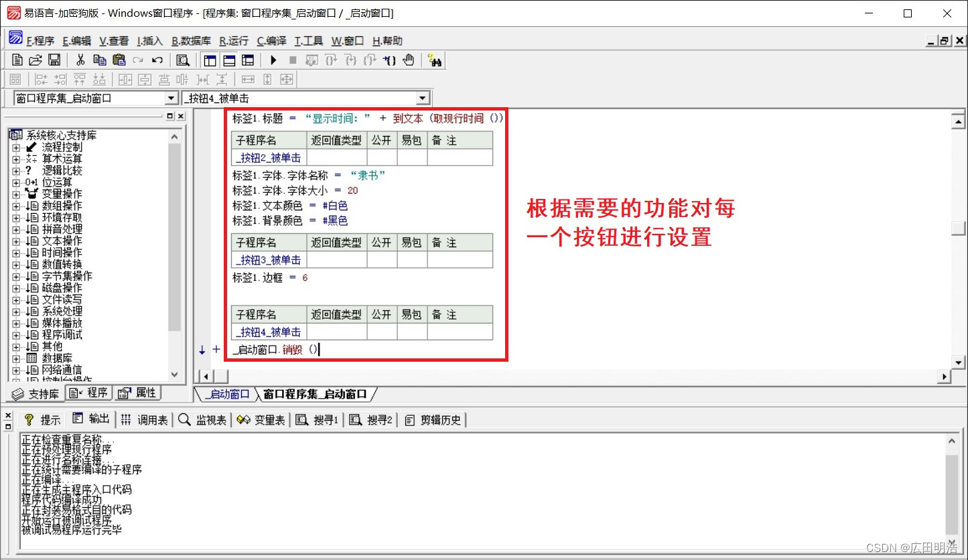Close the left support library panel
The image size is (968, 560).
click(x=182, y=116)
